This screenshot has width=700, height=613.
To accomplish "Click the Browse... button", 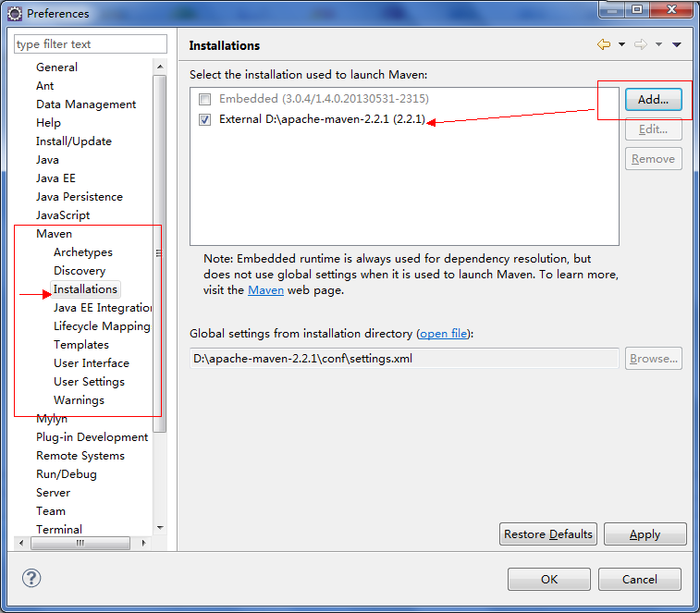I will click(x=653, y=359).
